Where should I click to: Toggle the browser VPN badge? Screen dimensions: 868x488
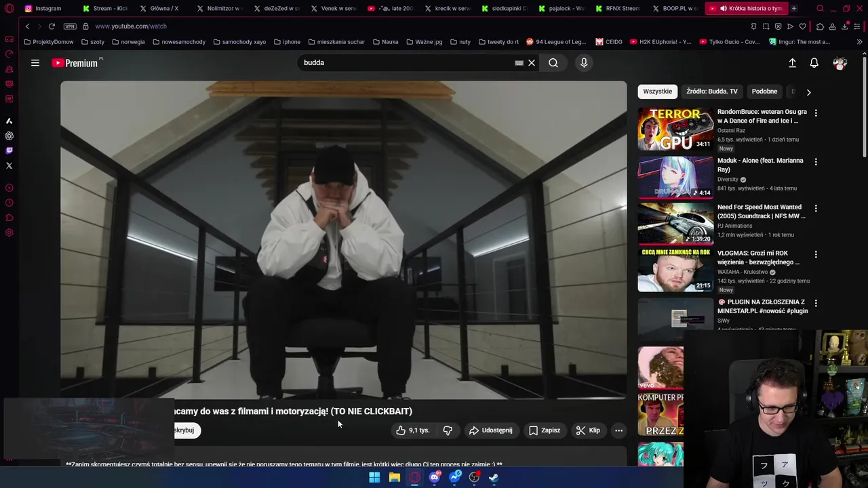click(x=70, y=26)
